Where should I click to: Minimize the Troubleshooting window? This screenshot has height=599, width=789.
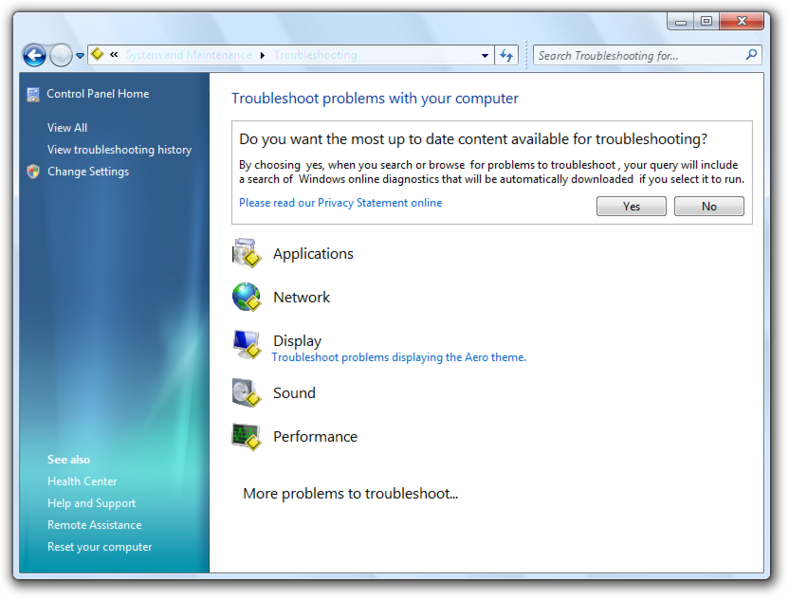coord(681,22)
